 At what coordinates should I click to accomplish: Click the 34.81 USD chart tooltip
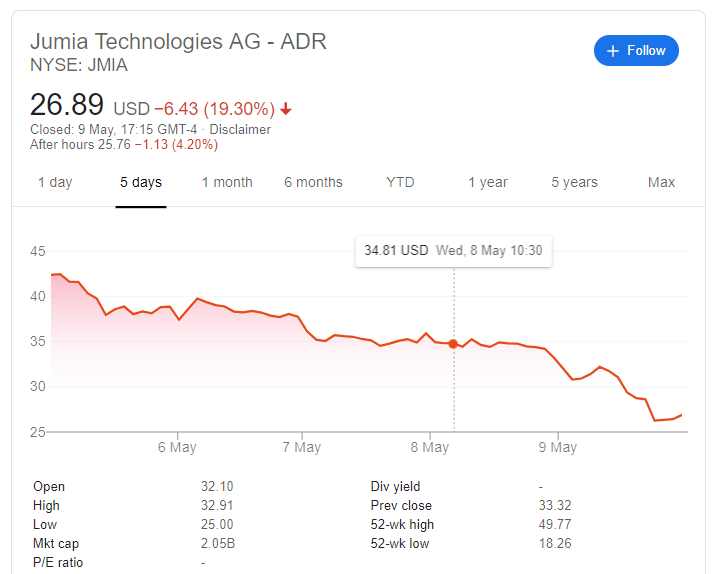(x=453, y=250)
